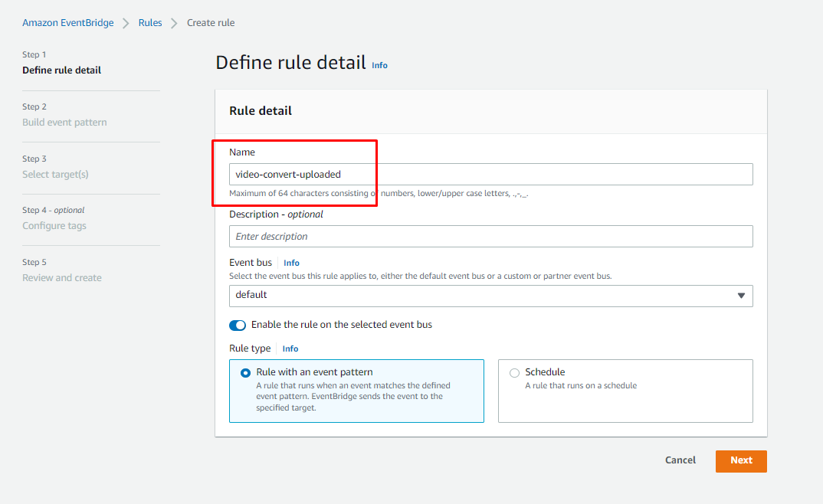Screen dimensions: 823x504
Task: Click the Amazon EventBridge breadcrumb link
Action: point(67,23)
